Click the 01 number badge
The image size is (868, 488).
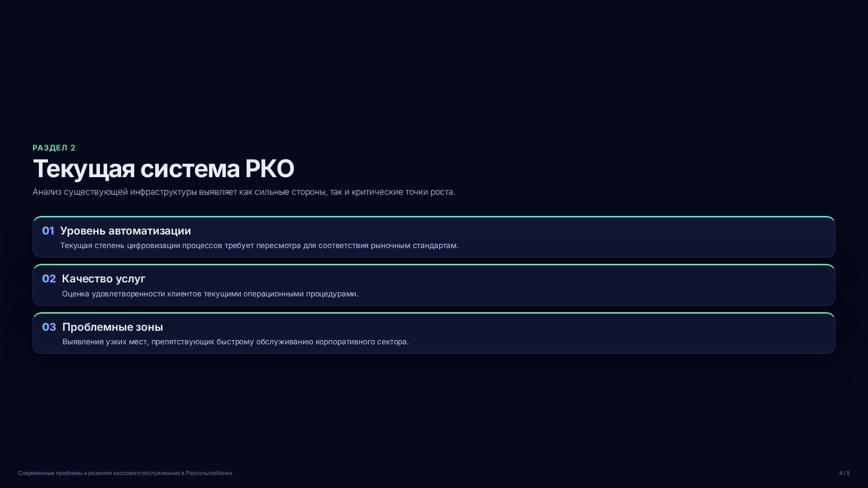(x=48, y=231)
